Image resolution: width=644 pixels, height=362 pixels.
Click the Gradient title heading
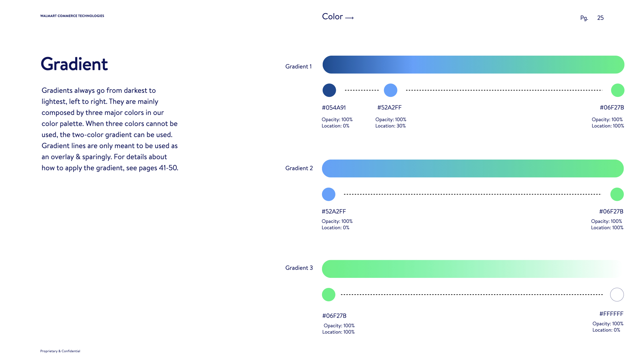pos(74,64)
